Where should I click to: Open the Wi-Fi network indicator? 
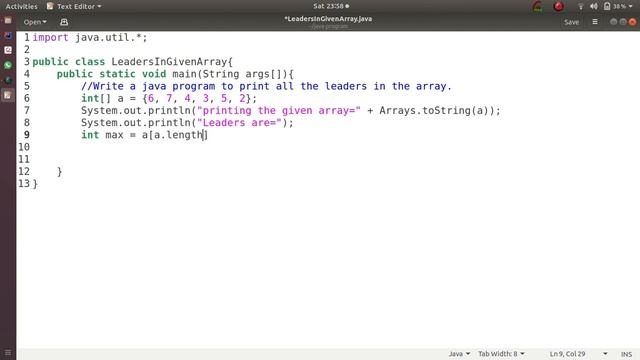580,7
